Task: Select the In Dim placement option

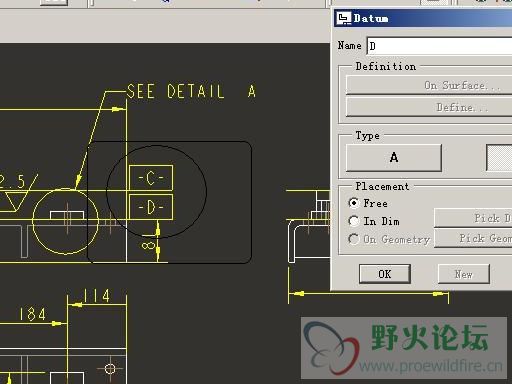Action: [x=373, y=221]
